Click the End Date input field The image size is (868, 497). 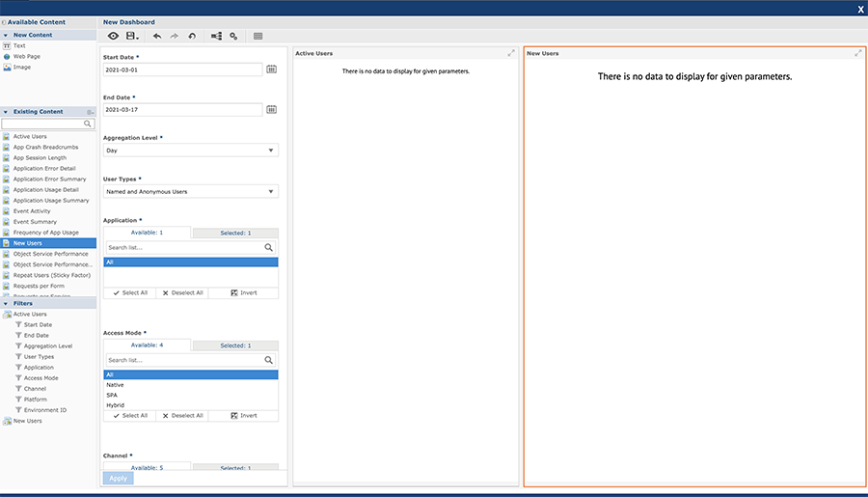[182, 110]
